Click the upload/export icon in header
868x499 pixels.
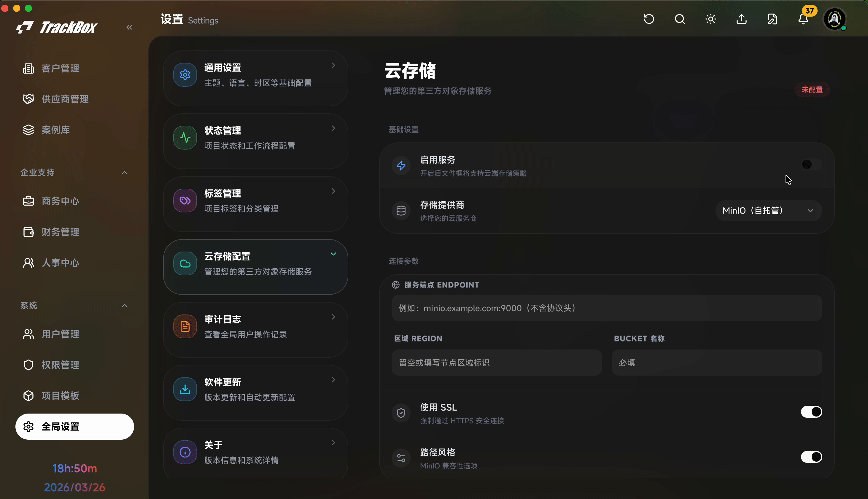[742, 19]
